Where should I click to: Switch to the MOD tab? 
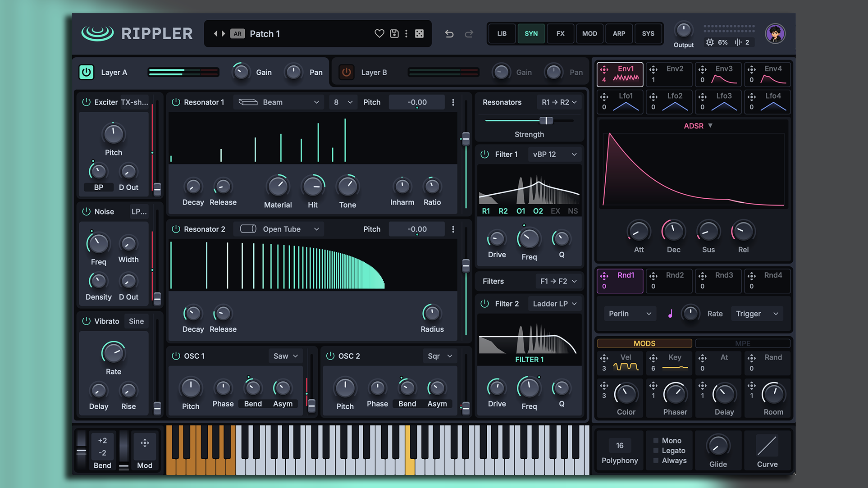tap(589, 33)
